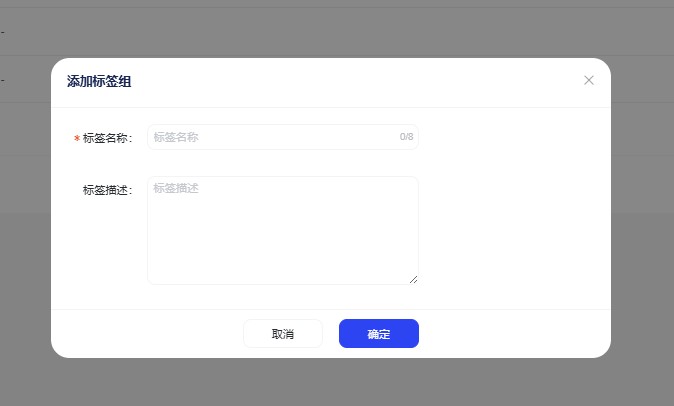Image resolution: width=674 pixels, height=406 pixels.
Task: Click blank footer area right of 确定
Action: 510,334
